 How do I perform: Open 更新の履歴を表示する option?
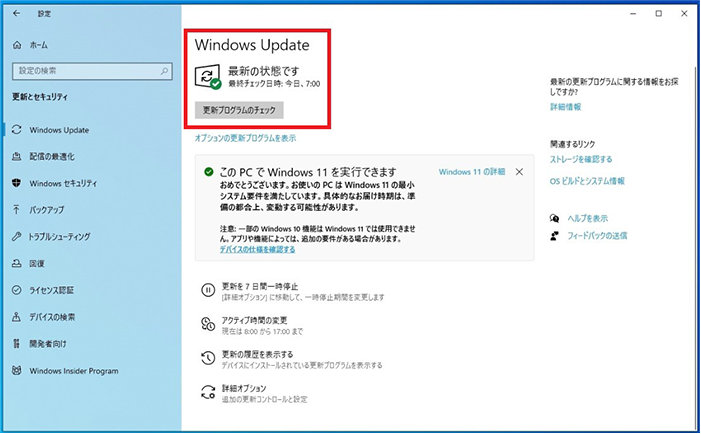[258, 354]
